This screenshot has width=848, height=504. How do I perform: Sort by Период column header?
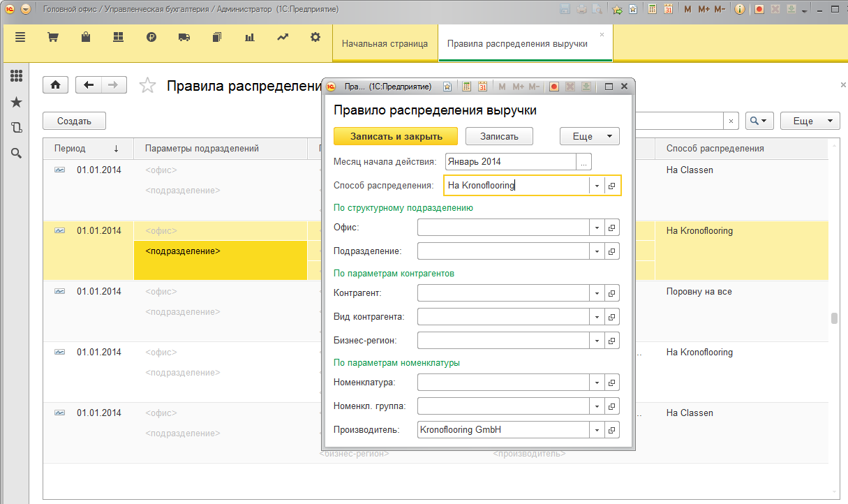[x=88, y=149]
